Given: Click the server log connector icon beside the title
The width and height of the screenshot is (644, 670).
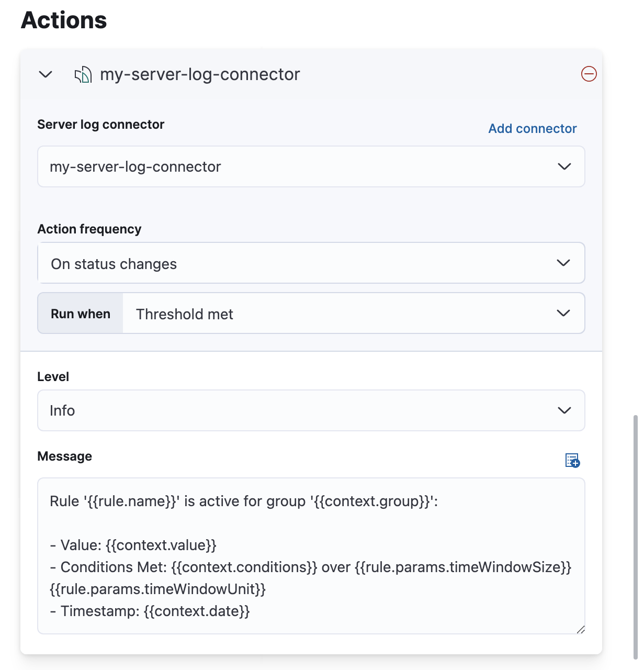Looking at the screenshot, I should 83,74.
